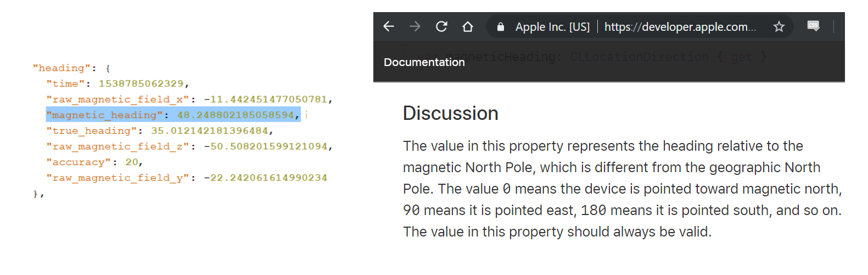This screenshot has height=275, width=868.
Task: Bookmark this page with the star
Action: click(779, 26)
